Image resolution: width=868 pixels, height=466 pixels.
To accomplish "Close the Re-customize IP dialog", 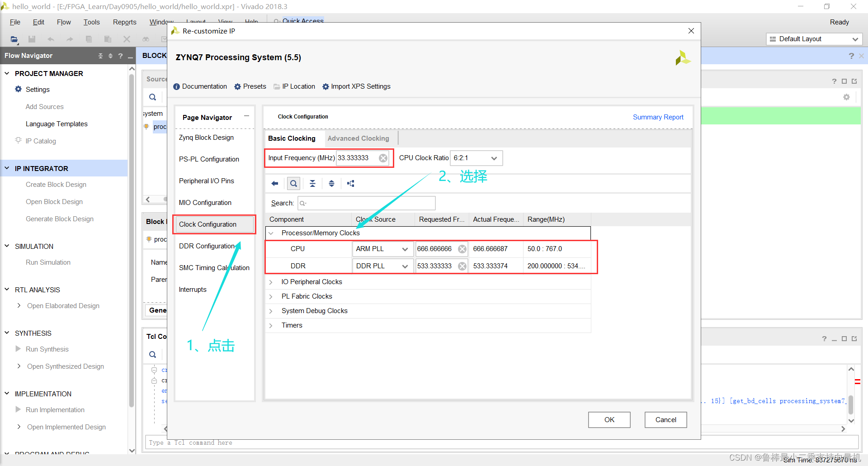I will tap(691, 31).
